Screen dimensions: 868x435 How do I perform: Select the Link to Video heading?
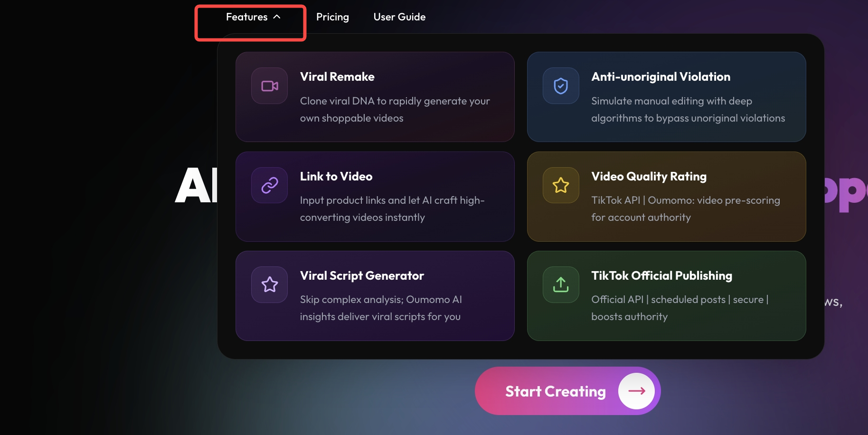point(336,177)
